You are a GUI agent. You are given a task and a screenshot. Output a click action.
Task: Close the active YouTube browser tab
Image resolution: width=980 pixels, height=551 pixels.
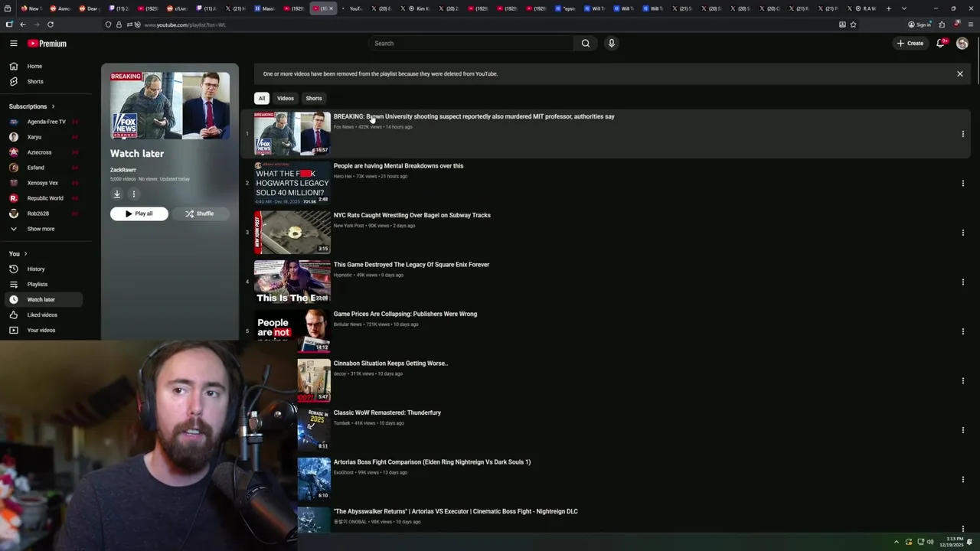coord(332,8)
